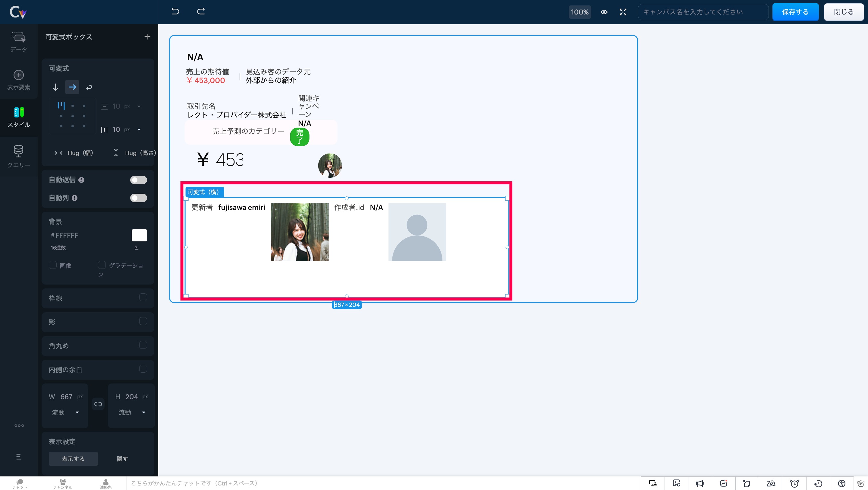The width and height of the screenshot is (868, 490).
Task: Check the 角丸め checkbox
Action: [143, 345]
